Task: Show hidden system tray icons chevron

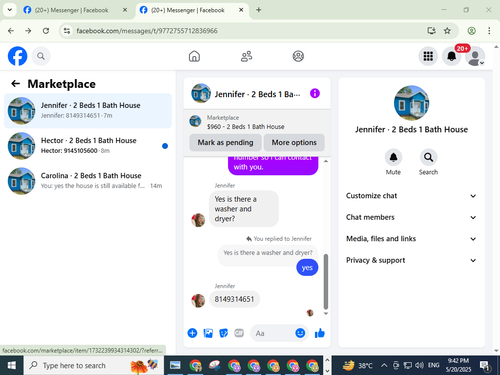Action: coord(384,365)
